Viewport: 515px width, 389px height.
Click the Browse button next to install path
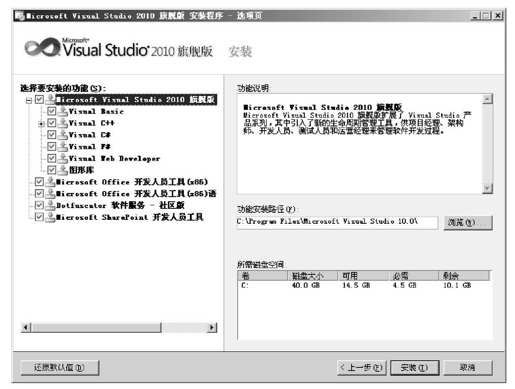point(468,222)
